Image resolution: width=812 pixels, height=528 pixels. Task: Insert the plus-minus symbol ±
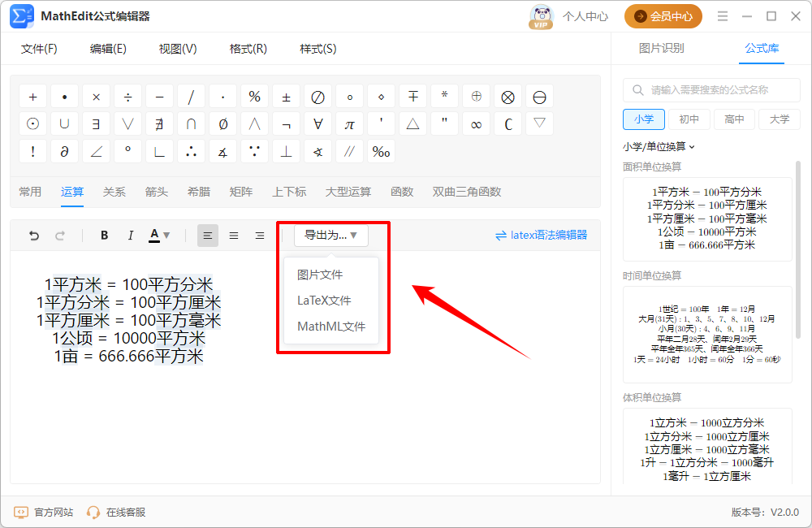[x=287, y=97]
